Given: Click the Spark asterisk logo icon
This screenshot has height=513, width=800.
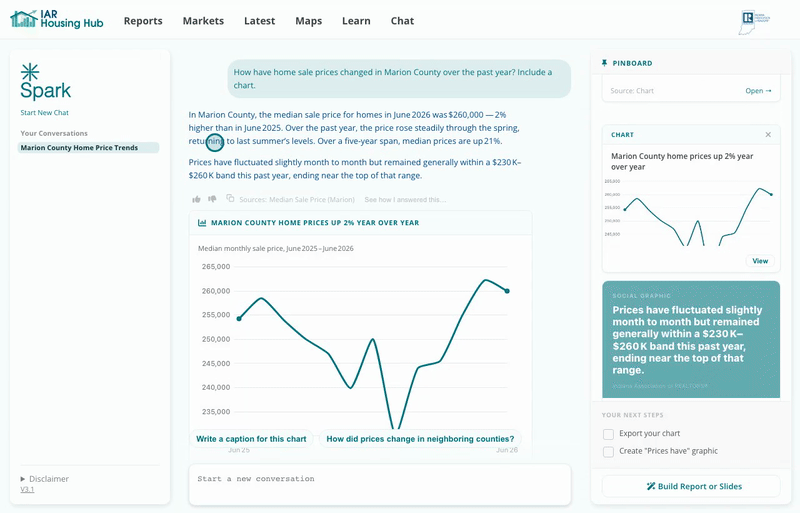Looking at the screenshot, I should 30,72.
